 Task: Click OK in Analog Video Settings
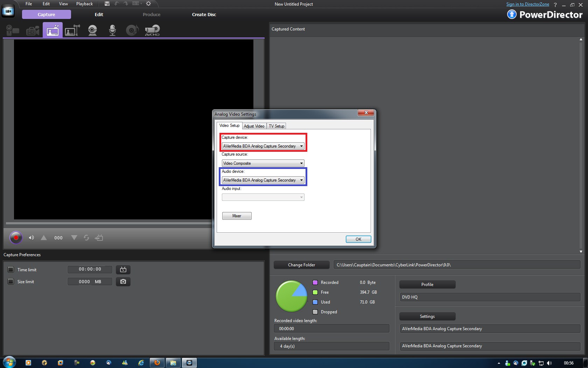pyautogui.click(x=358, y=239)
